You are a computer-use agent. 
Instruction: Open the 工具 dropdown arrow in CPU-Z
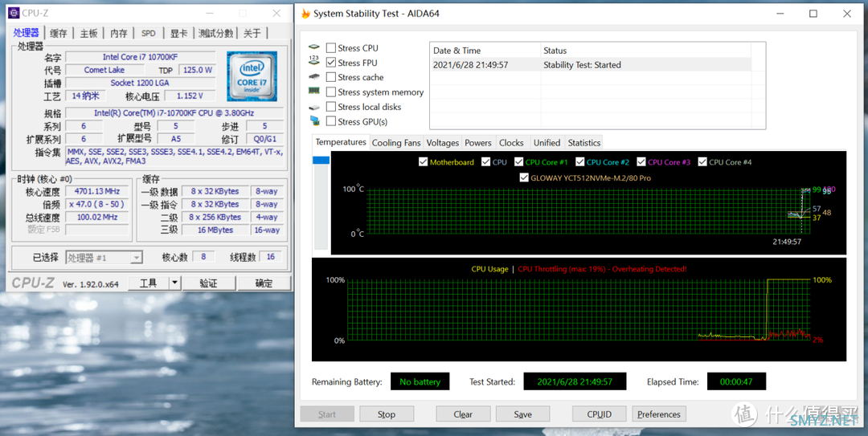(174, 283)
